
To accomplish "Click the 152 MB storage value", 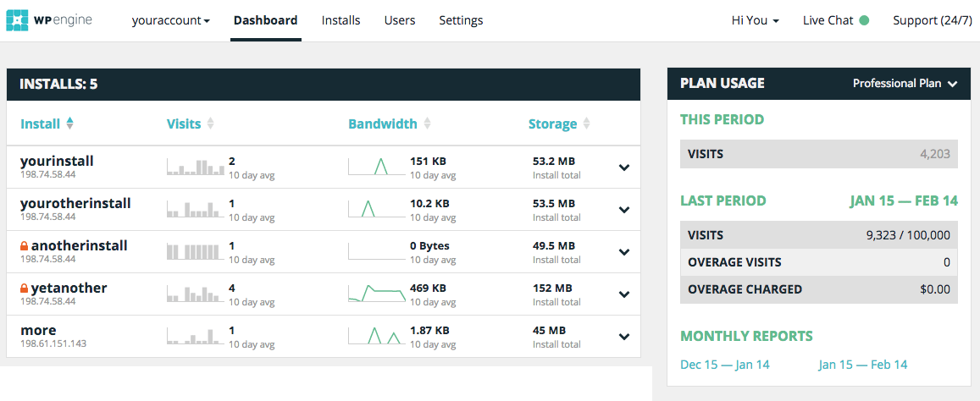I will coord(552,288).
